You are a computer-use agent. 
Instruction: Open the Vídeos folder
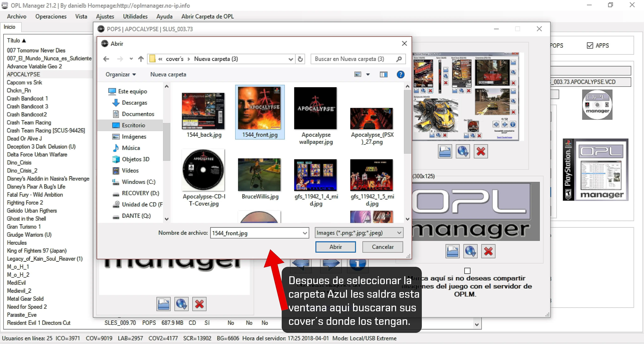coord(125,171)
